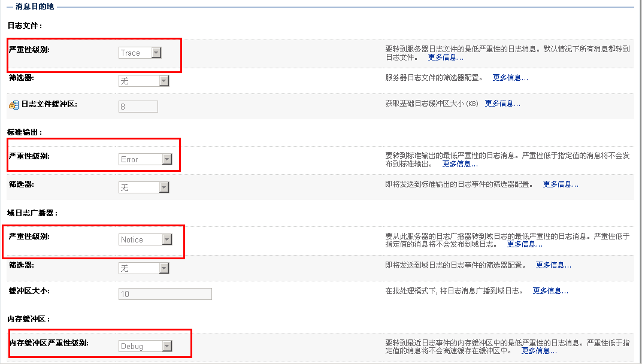Image resolution: width=642 pixels, height=364 pixels.
Task: Open 更多信息 link for 获取基础日志缓冲区大小
Action: 502,104
